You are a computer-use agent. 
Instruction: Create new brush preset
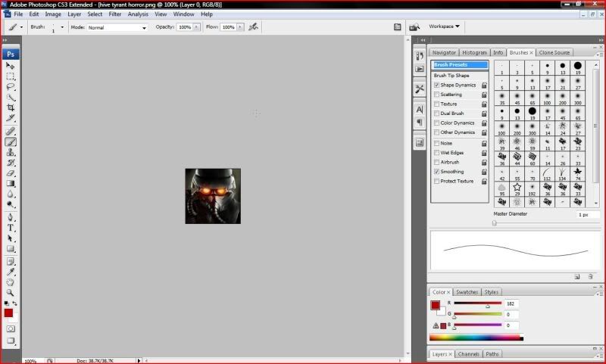[577, 277]
